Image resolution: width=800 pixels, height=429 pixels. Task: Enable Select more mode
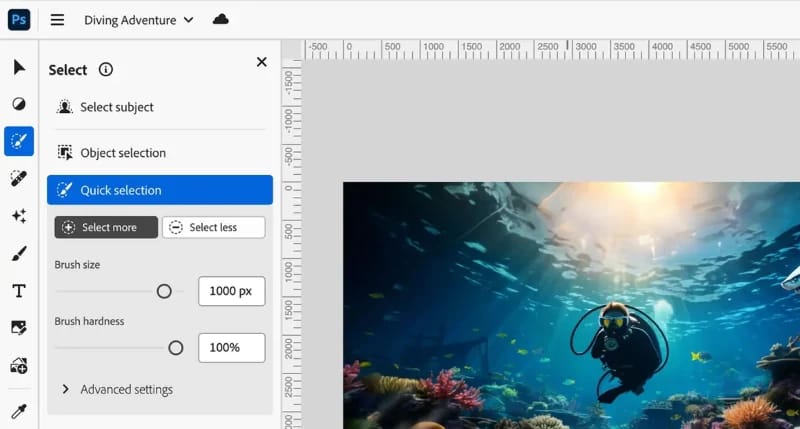click(x=106, y=227)
